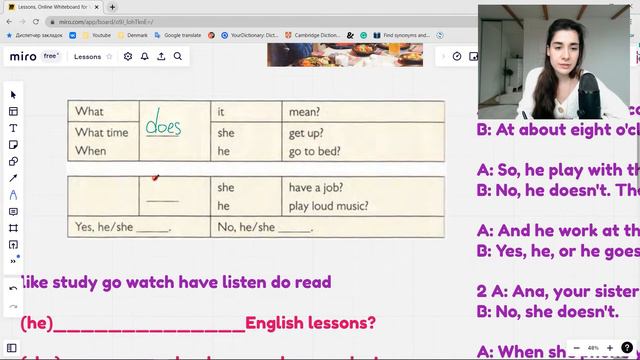Click the 'have a job?' text
This screenshot has width=640, height=360.
pos(316,187)
